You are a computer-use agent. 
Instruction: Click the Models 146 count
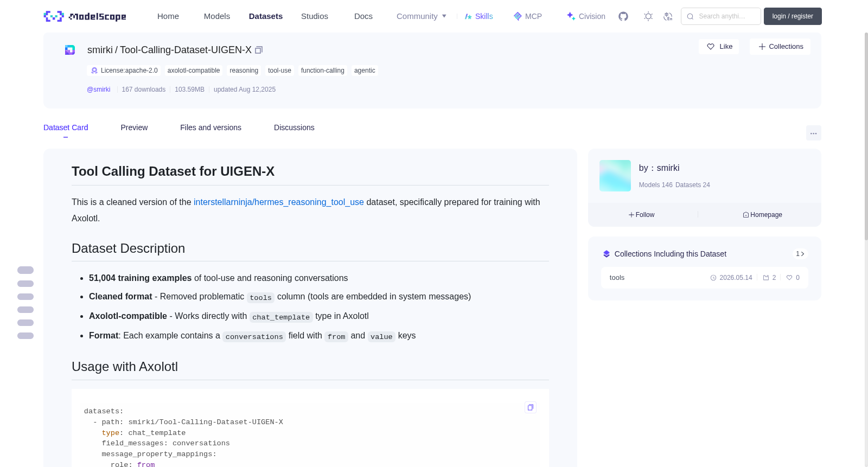pyautogui.click(x=656, y=185)
